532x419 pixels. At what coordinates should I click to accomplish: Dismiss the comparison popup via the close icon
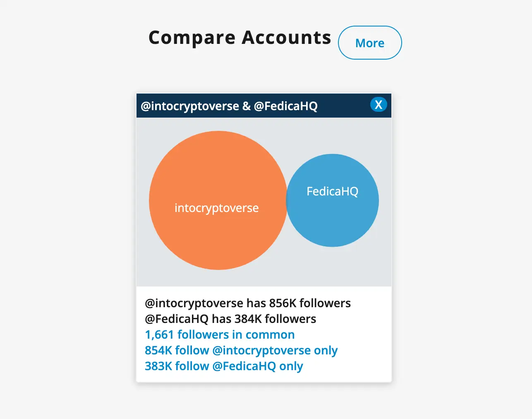click(378, 105)
